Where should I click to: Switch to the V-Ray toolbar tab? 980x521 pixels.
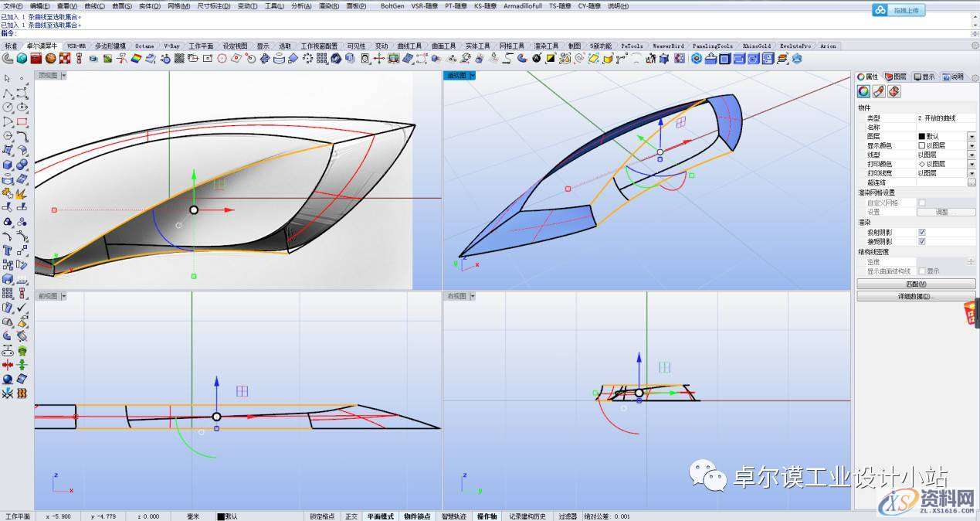[x=171, y=46]
